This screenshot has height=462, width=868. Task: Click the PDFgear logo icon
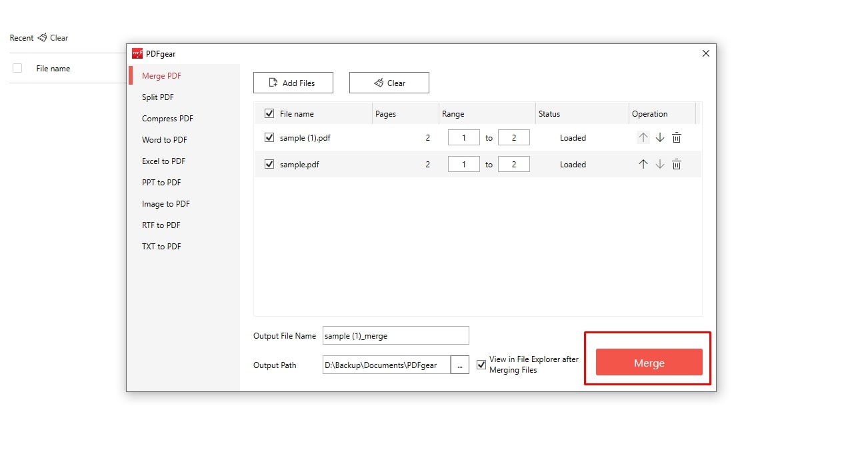138,53
